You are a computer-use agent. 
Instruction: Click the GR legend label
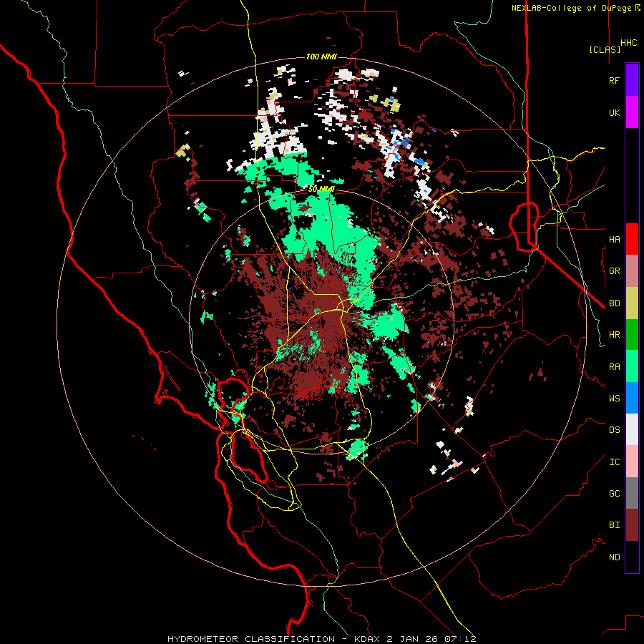[614, 271]
